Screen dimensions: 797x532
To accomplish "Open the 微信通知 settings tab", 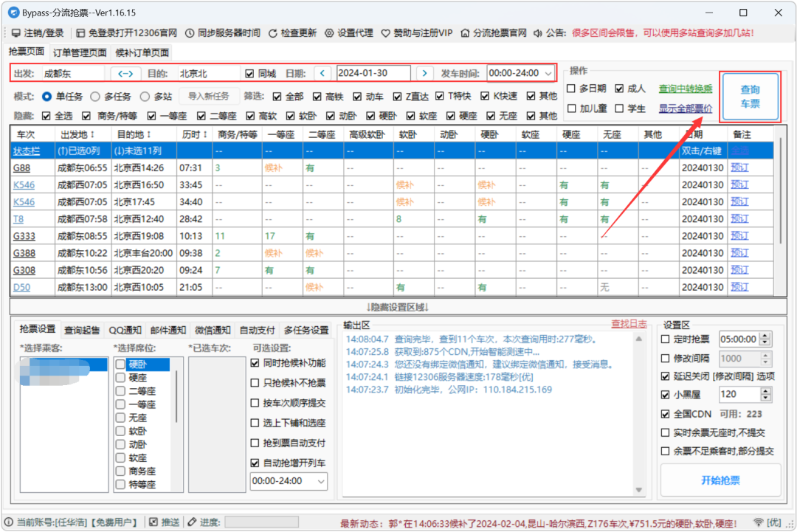I will click(x=213, y=330).
